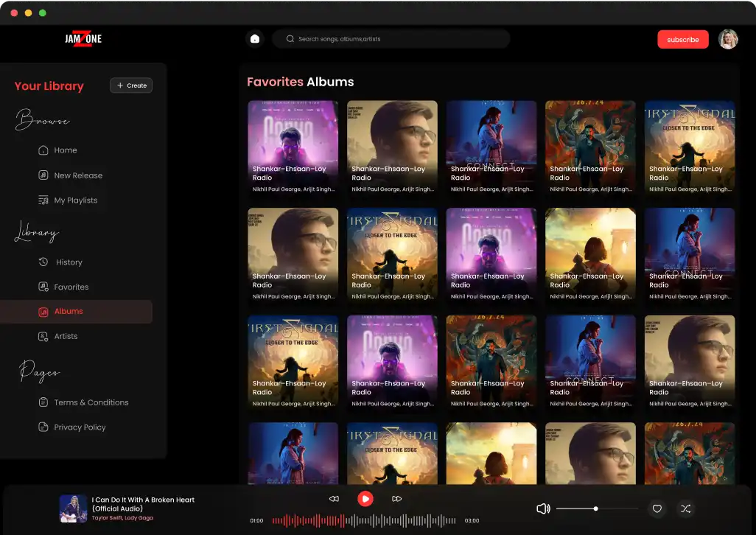The width and height of the screenshot is (756, 535).
Task: Click the JamZone logo
Action: coord(83,38)
